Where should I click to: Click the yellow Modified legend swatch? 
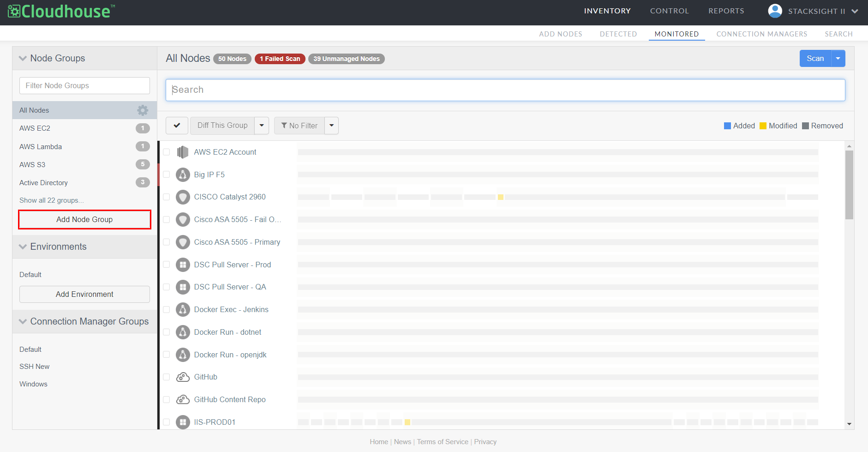(763, 126)
